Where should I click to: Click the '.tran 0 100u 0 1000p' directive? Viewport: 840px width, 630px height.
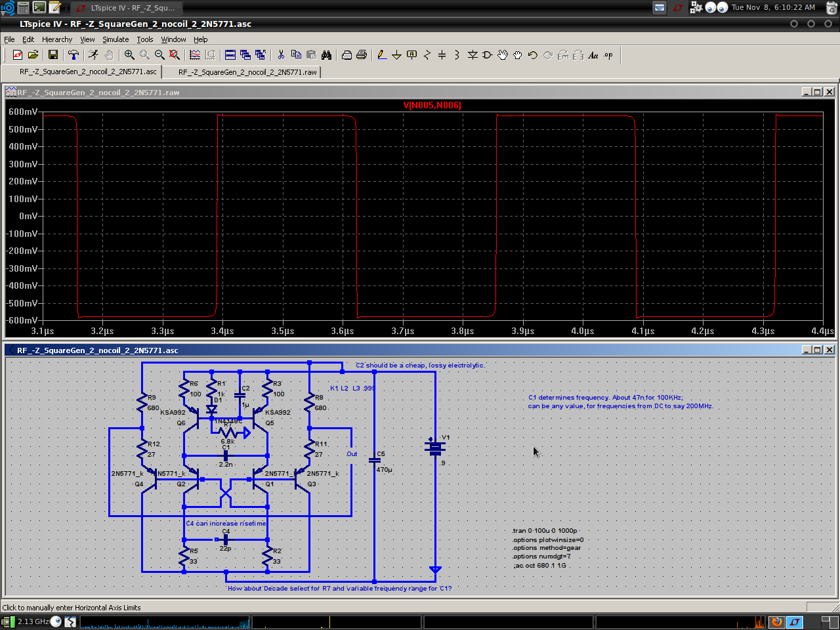click(x=545, y=531)
